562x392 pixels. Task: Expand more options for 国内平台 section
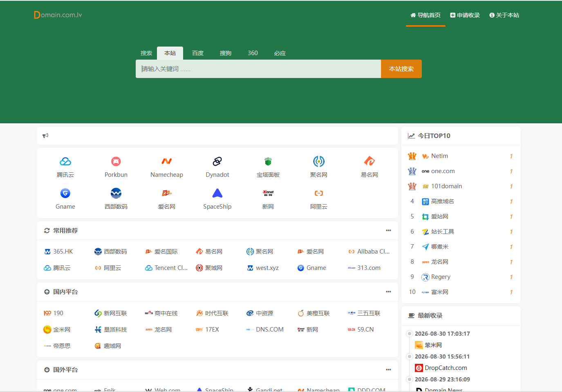388,292
